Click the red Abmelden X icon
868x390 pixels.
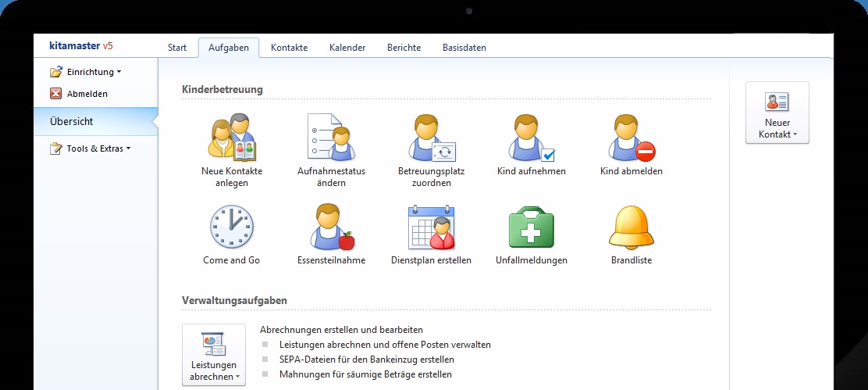tap(56, 94)
